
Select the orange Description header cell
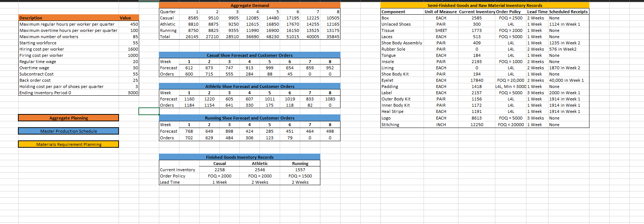pos(68,18)
